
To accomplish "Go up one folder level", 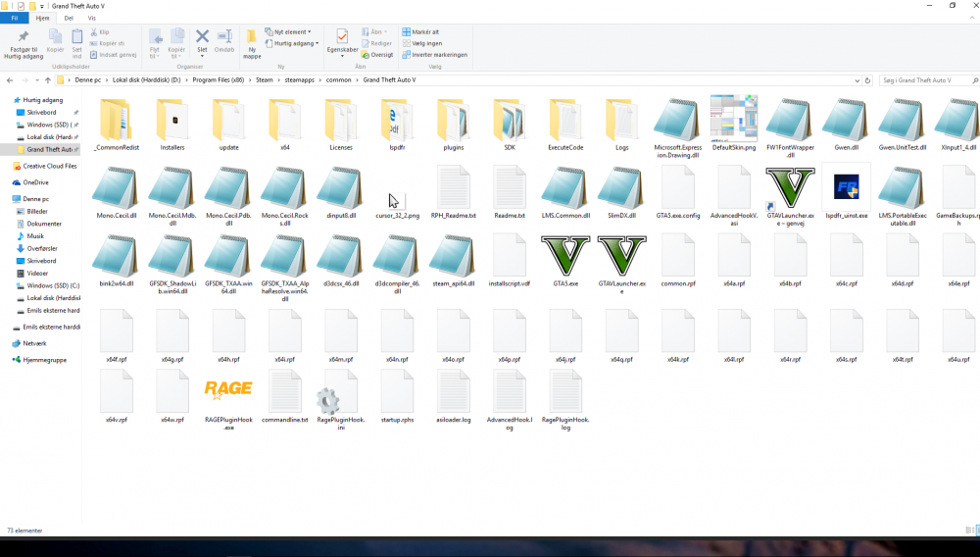I will pos(47,80).
